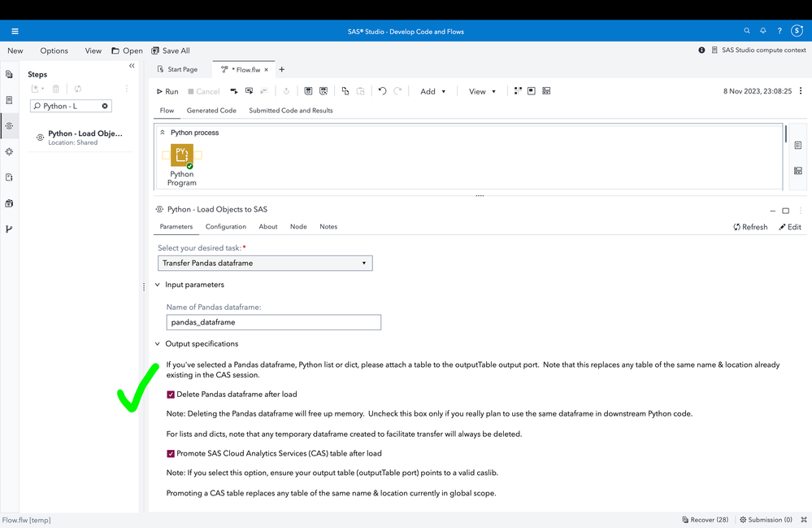The image size is (812, 528).
Task: Click the second run-mode toolbar icon
Action: pos(249,91)
